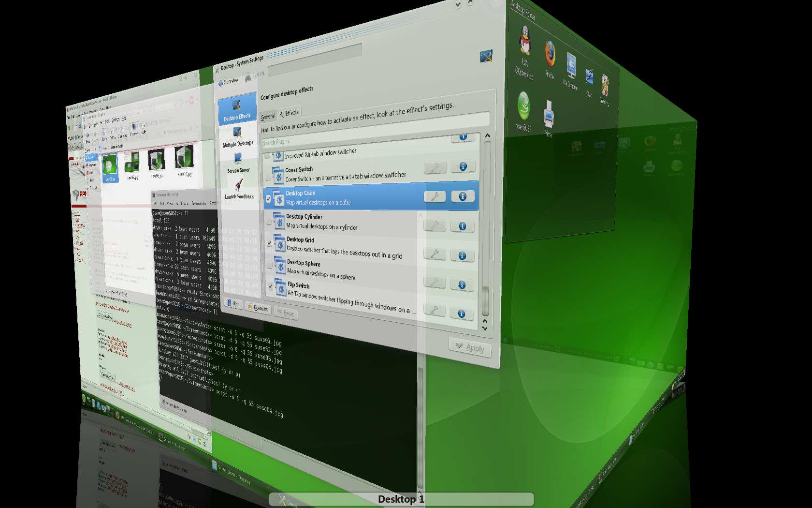Select second image thumbnail in Dolphin window
The height and width of the screenshot is (508, 812).
(x=132, y=163)
